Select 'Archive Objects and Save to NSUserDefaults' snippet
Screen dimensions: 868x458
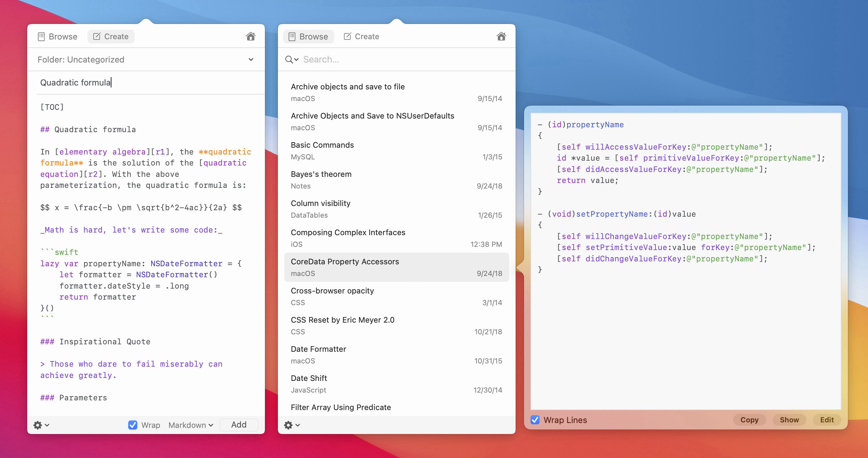396,122
